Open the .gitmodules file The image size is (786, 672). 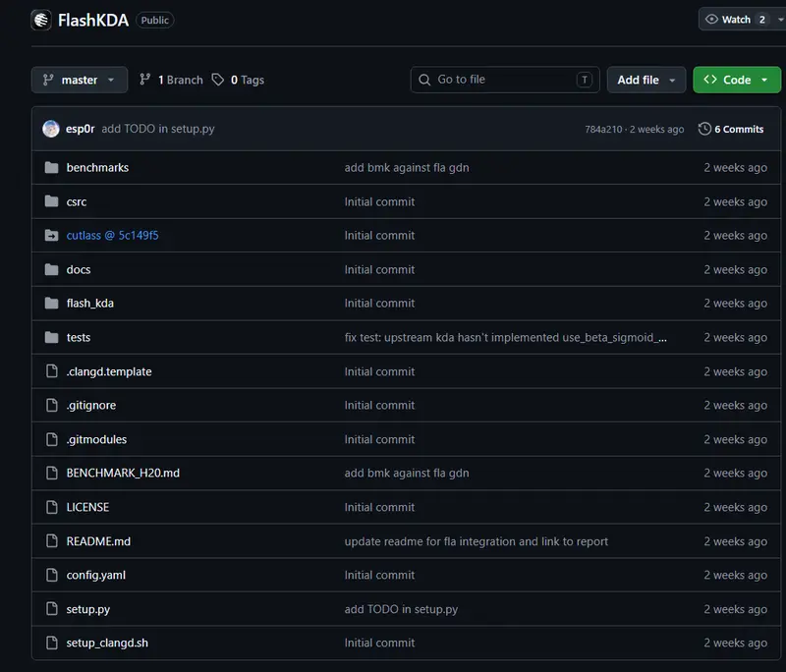tap(96, 439)
